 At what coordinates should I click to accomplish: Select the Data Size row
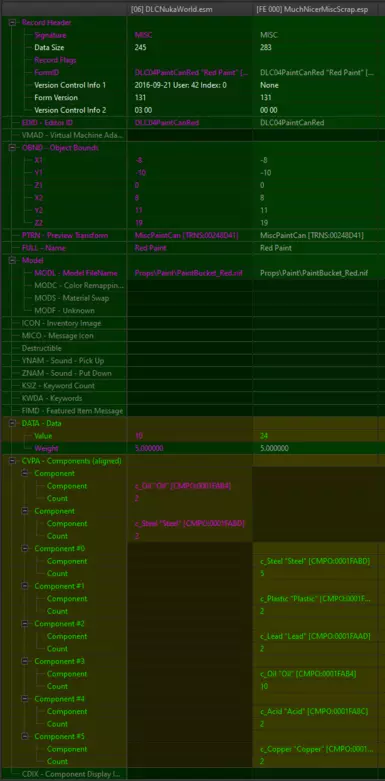click(192, 48)
